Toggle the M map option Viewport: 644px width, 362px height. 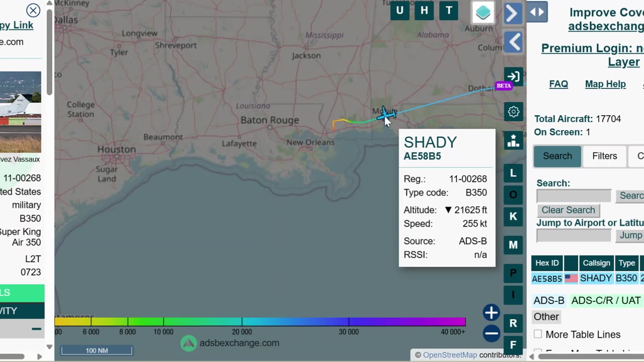(x=513, y=245)
